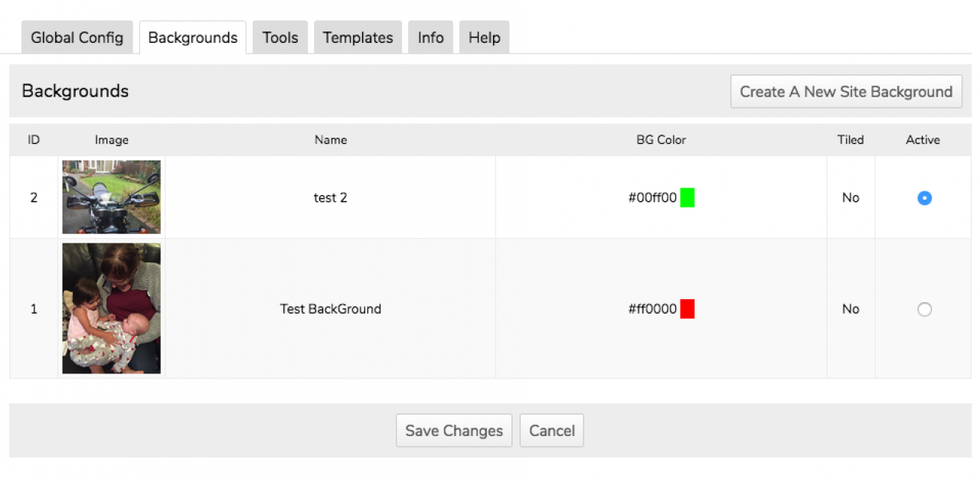This screenshot has height=482, width=980.
Task: Click the Name column header
Action: click(330, 140)
